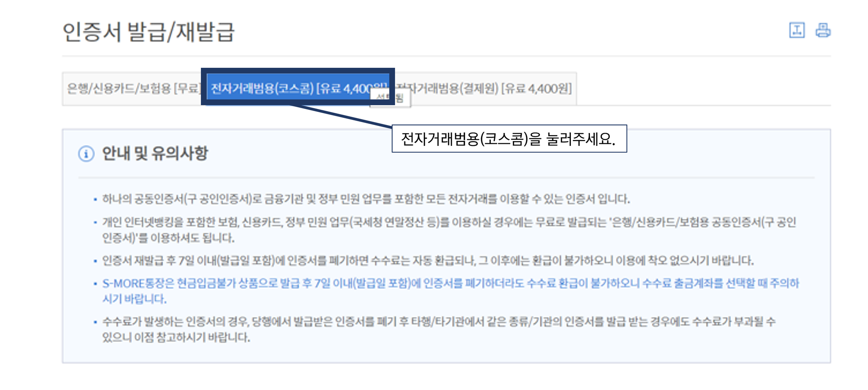
Task: Click the printer icon to print page
Action: (x=823, y=31)
